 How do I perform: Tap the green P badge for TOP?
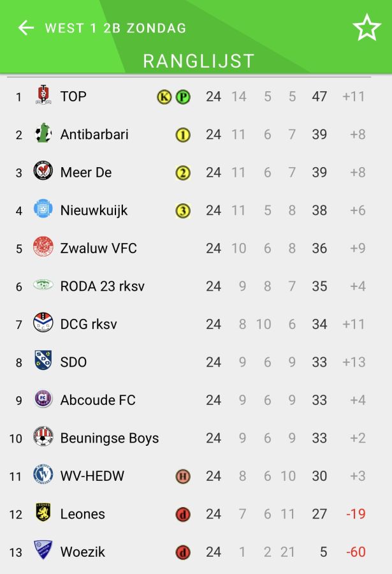(x=183, y=97)
